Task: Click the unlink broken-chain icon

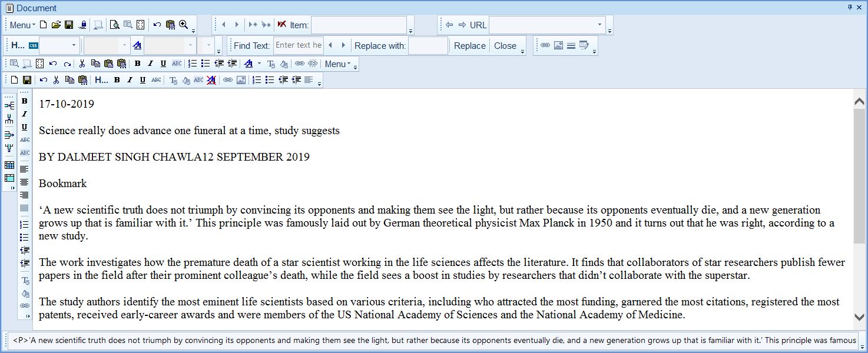Action: [313, 64]
